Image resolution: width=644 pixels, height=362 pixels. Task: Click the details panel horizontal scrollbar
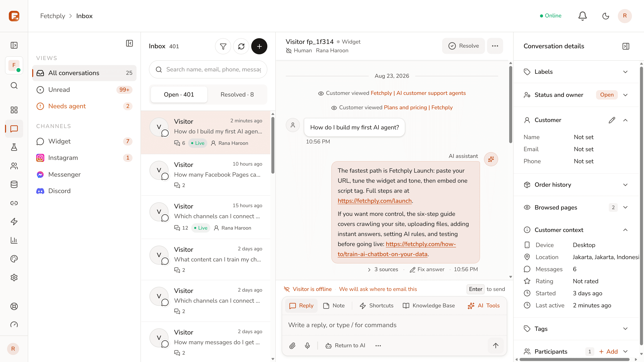[574, 359]
